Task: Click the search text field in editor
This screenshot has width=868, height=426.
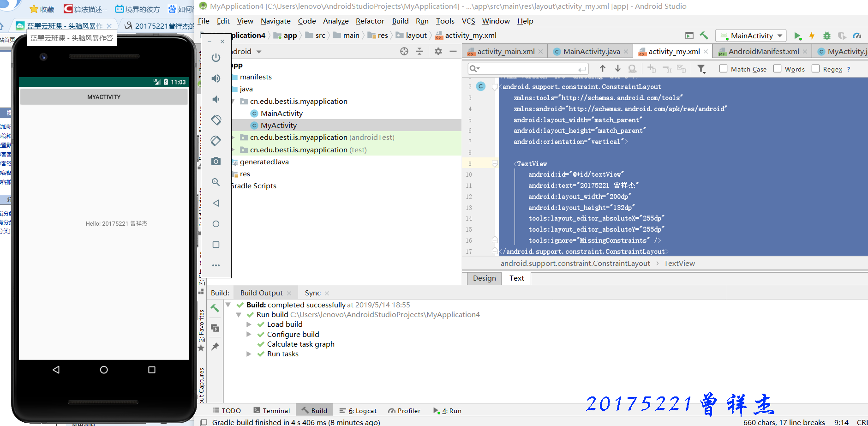Action: coord(528,69)
